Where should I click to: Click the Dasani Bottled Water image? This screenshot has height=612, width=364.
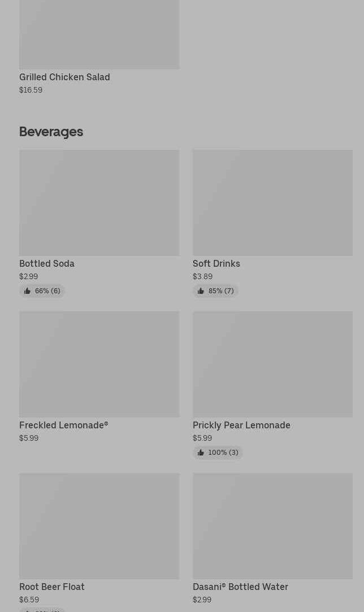click(272, 526)
